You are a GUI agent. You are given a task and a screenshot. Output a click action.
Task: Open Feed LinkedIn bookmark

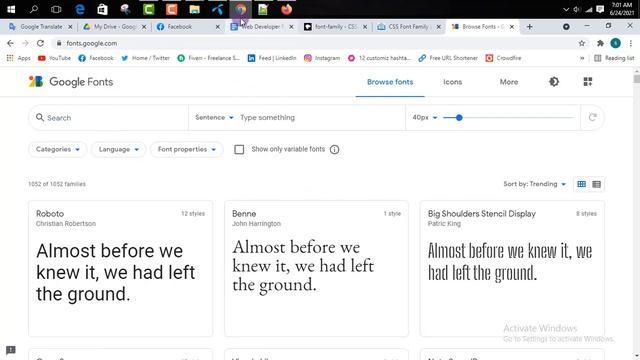tap(272, 58)
